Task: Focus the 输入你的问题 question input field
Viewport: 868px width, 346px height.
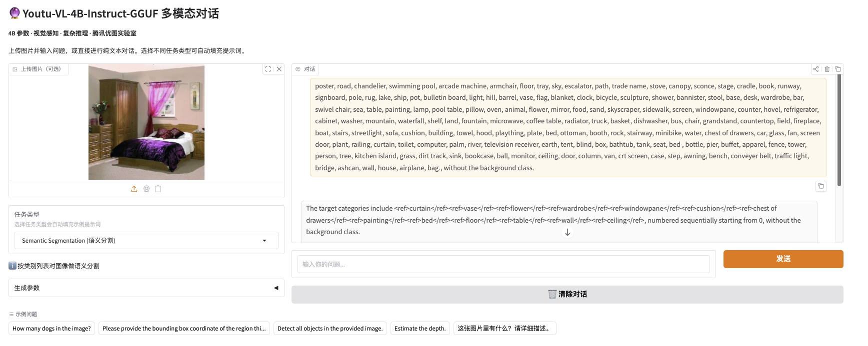Action: 503,264
